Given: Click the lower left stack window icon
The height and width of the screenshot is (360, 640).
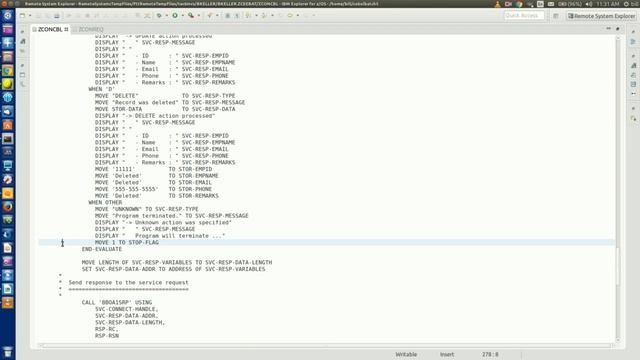Looking at the screenshot, I should [23, 75].
